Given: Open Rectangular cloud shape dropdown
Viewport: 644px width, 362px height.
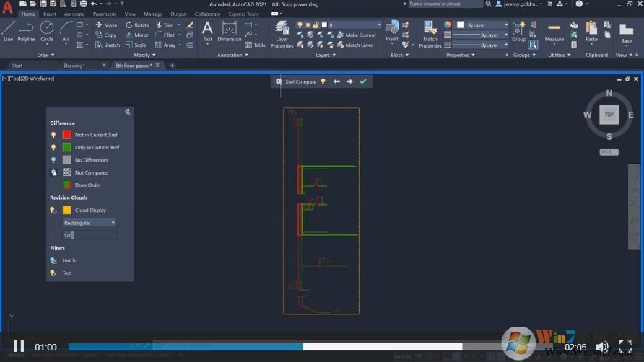Looking at the screenshot, I should [89, 223].
